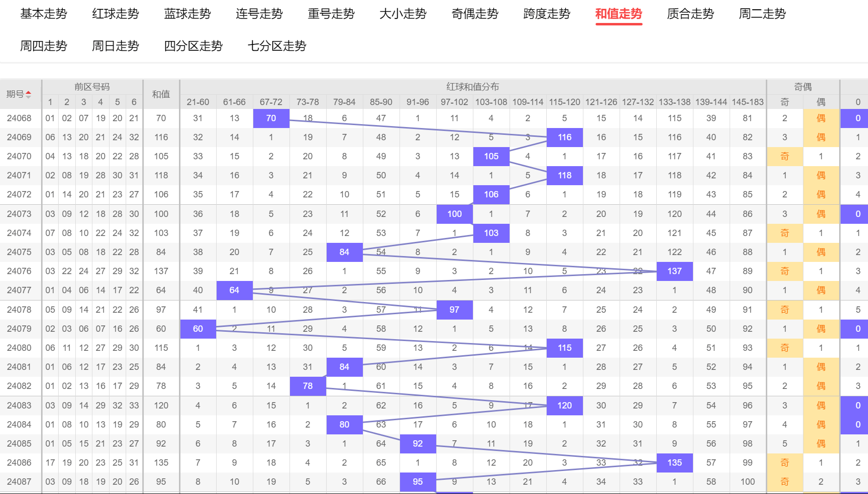Click the 115-120 range column header
868x494 pixels.
coord(564,102)
